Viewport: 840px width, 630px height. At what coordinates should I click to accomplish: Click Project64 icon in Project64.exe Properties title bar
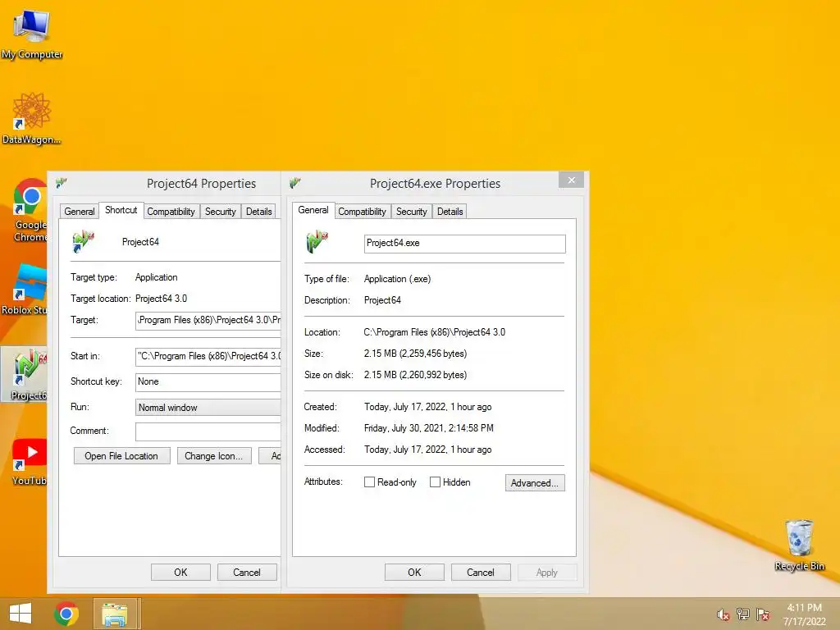pyautogui.click(x=294, y=183)
